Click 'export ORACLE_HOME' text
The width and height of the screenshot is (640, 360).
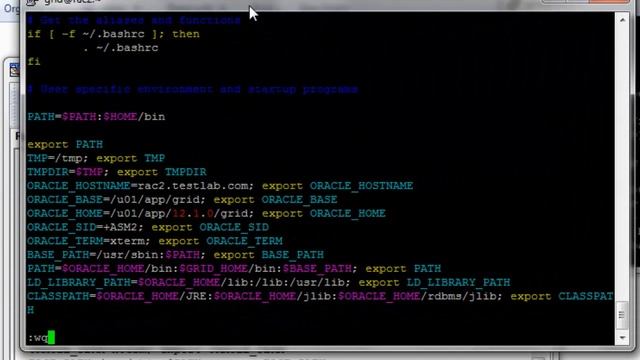click(324, 213)
